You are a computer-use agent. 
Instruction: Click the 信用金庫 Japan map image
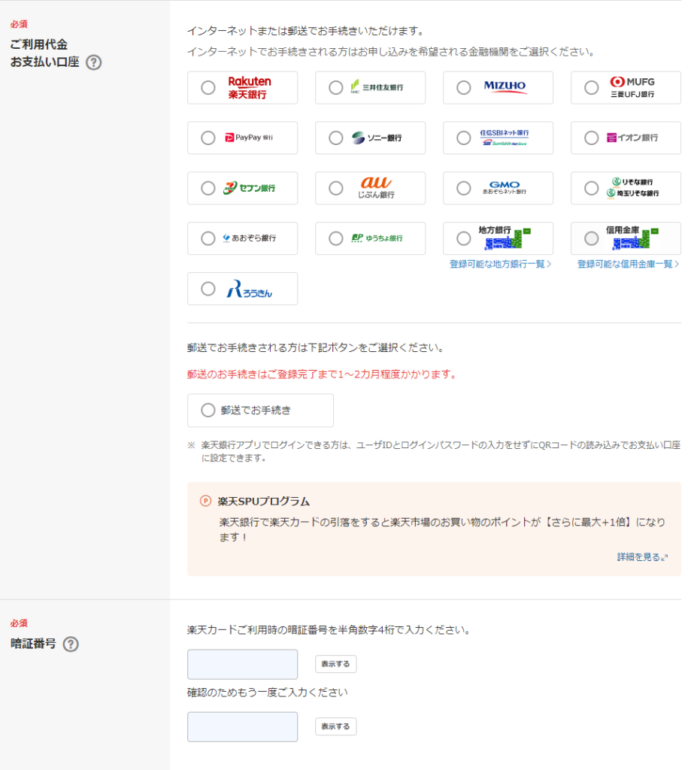[635, 238]
